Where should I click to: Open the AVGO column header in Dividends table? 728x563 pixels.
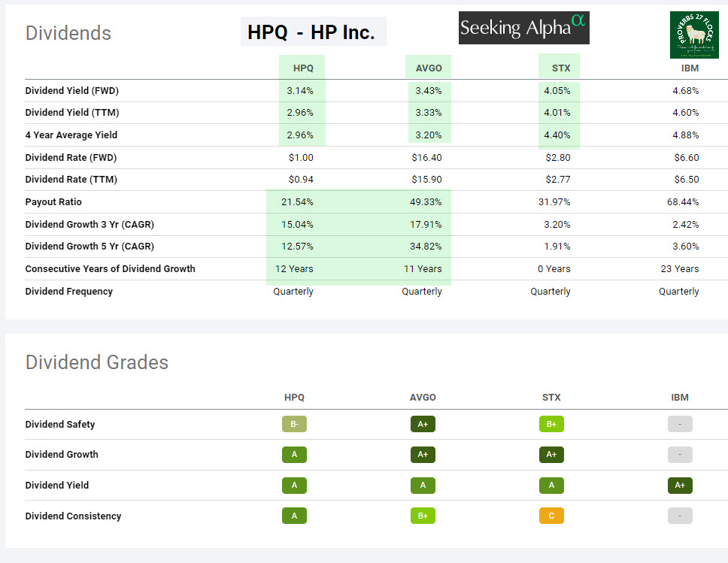pyautogui.click(x=429, y=68)
